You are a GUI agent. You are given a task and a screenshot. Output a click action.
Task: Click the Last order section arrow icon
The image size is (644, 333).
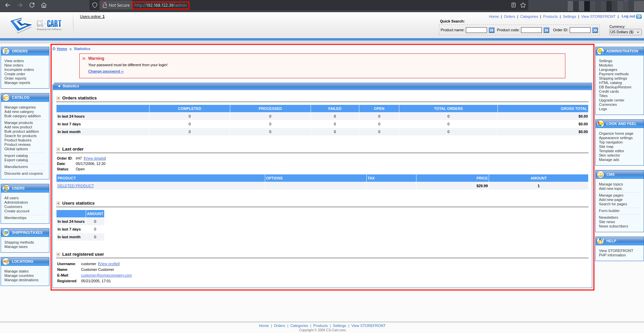point(58,149)
